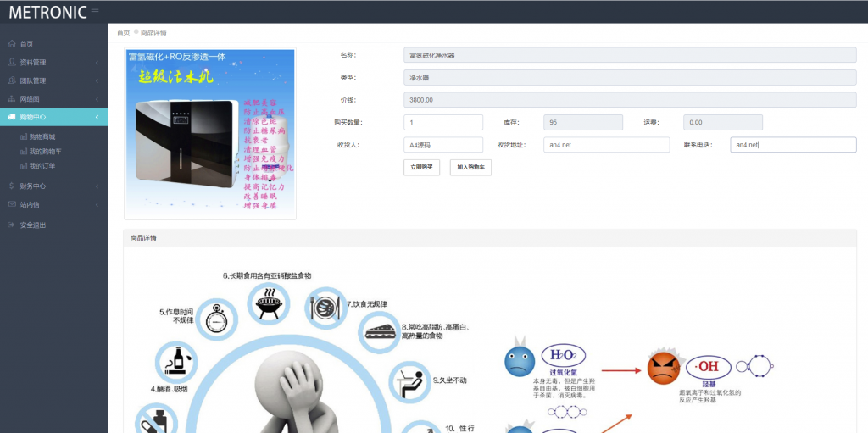Collapse the 购物中心 submenu arrow
This screenshot has height=433, width=868.
pos(97,117)
